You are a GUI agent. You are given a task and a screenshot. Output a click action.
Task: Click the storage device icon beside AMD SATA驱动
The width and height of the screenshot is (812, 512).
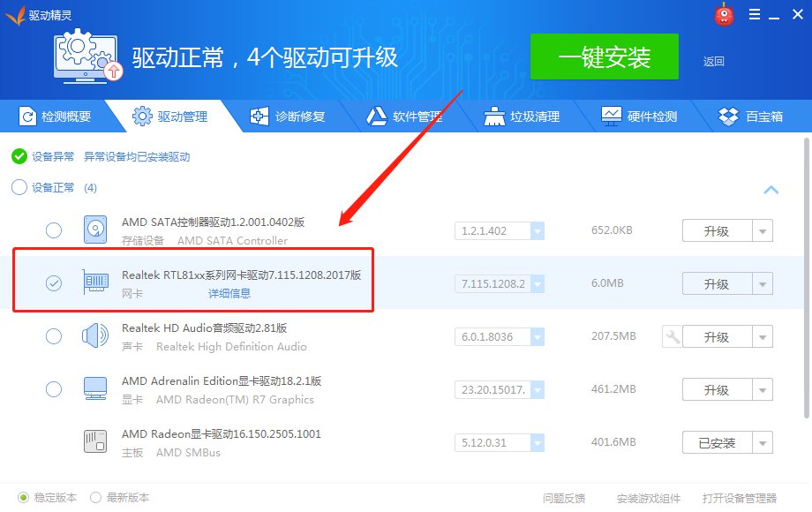pos(95,230)
